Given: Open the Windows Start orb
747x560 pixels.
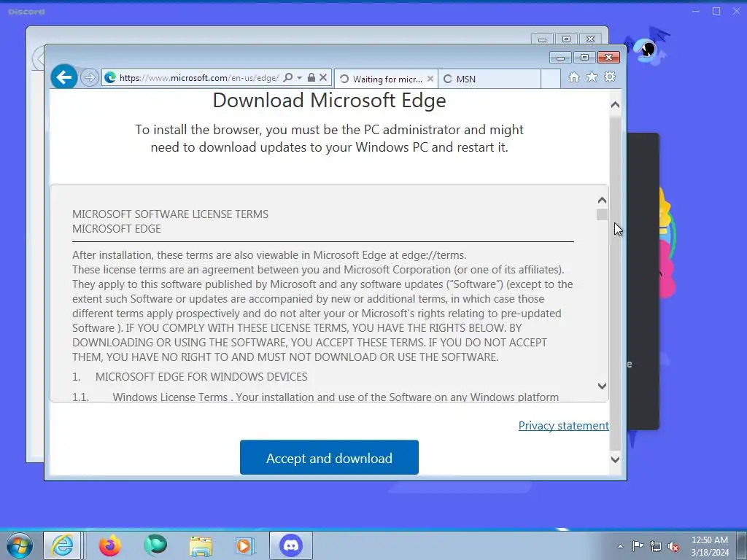Looking at the screenshot, I should tap(20, 545).
